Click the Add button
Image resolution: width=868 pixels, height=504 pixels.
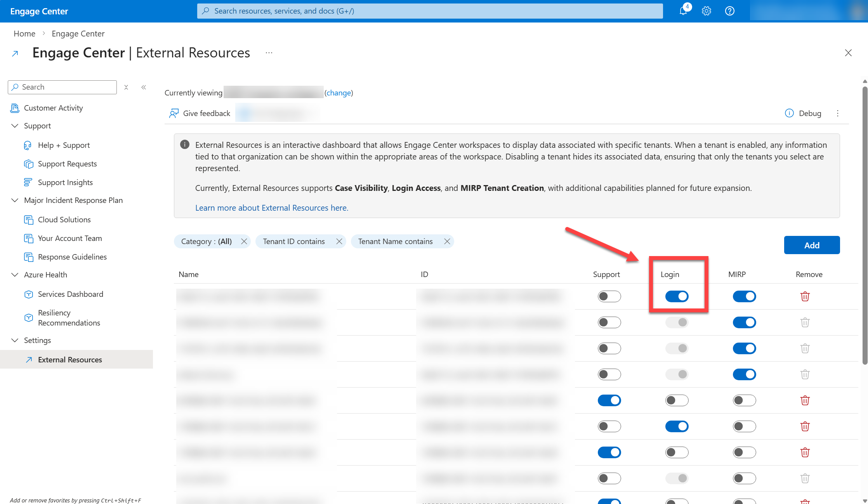pyautogui.click(x=812, y=245)
